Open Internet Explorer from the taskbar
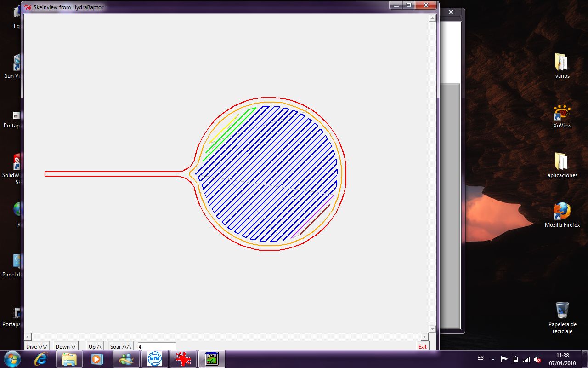The width and height of the screenshot is (588, 368). click(x=41, y=359)
